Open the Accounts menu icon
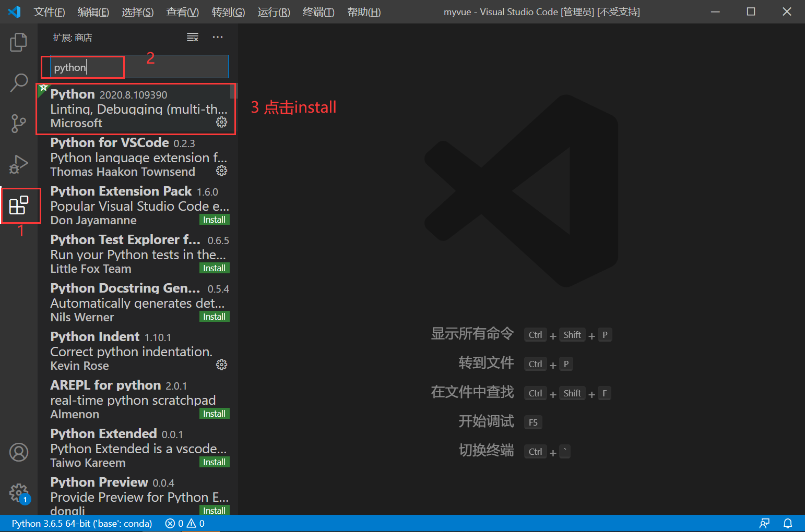Viewport: 805px width, 532px height. point(19,452)
